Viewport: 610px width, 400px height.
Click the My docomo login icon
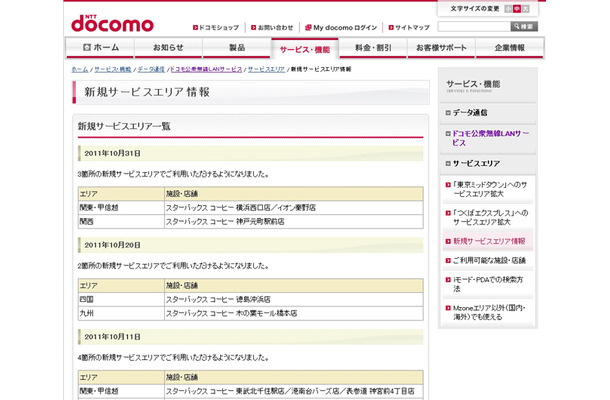pyautogui.click(x=308, y=28)
